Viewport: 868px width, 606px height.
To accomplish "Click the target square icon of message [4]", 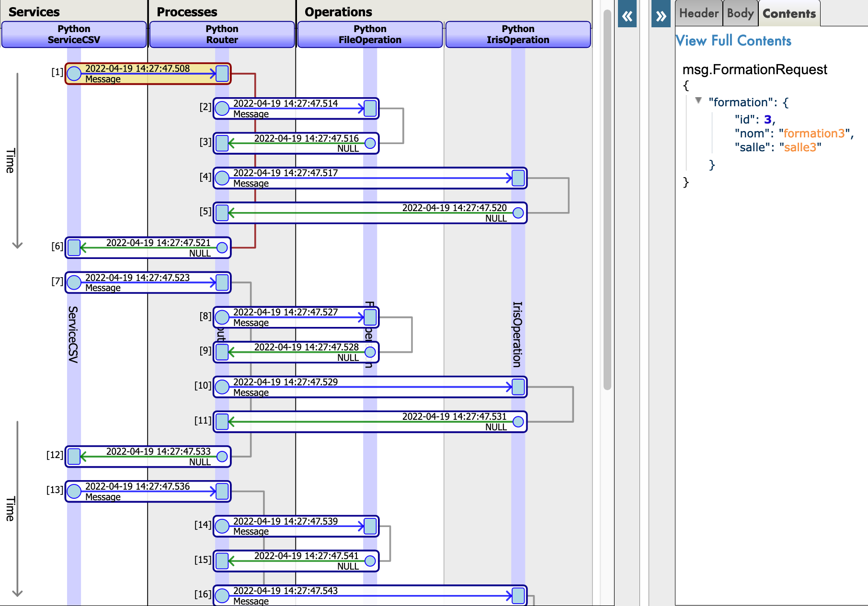I will tap(518, 178).
